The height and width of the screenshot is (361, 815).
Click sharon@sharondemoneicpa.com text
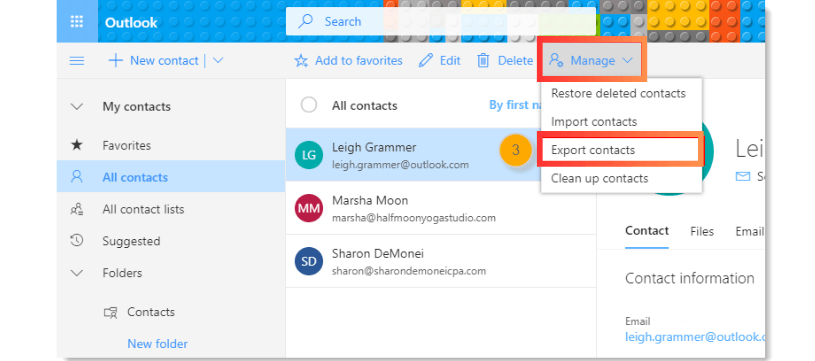(x=409, y=271)
